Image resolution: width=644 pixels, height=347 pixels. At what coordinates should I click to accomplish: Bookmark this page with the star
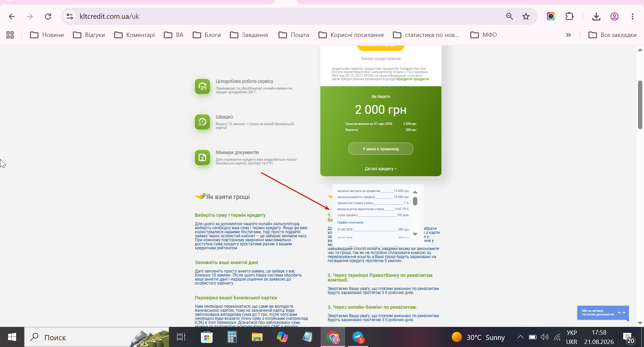click(526, 16)
